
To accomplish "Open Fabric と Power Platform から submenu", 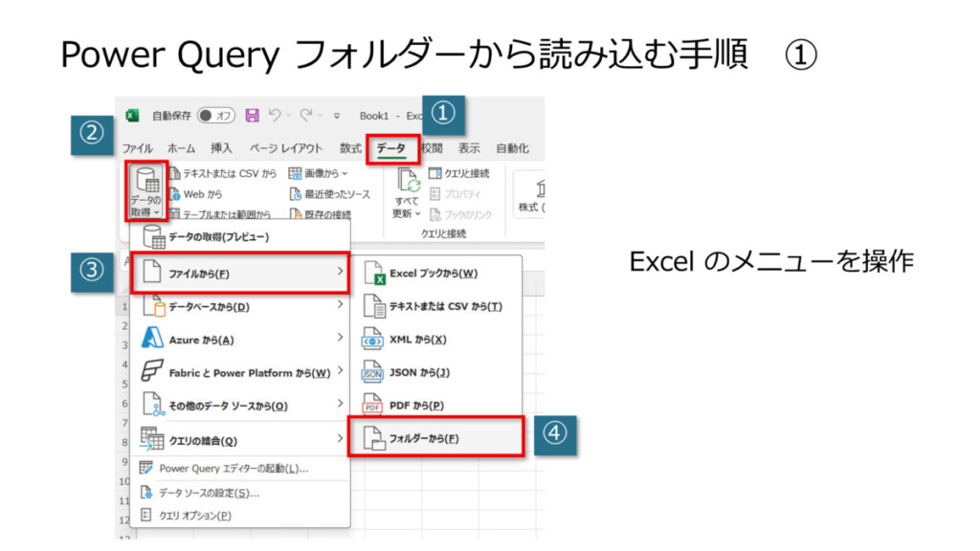I will (x=240, y=372).
